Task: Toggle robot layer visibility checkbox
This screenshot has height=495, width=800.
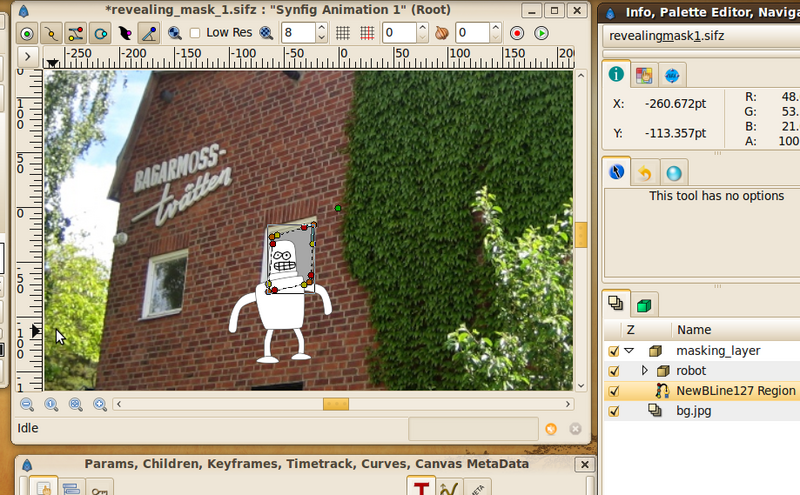Action: click(614, 371)
